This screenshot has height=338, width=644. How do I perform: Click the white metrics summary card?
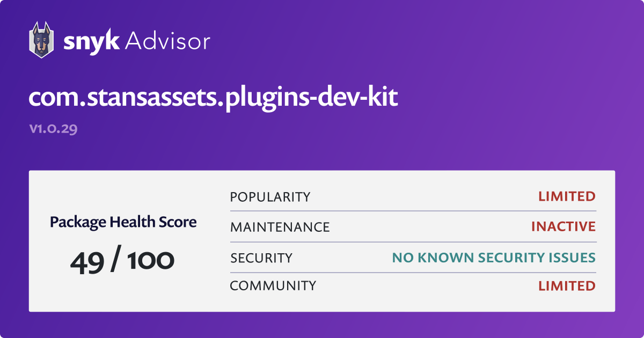coord(322,240)
